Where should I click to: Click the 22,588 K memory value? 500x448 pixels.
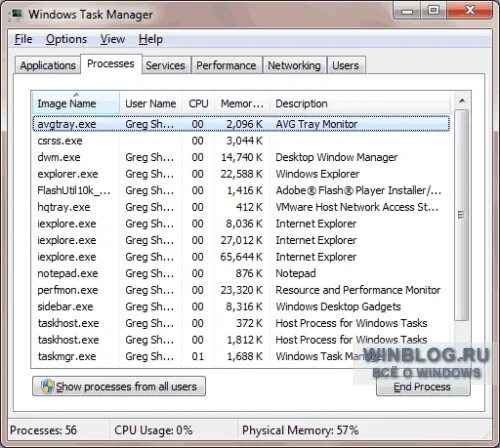pos(242,174)
